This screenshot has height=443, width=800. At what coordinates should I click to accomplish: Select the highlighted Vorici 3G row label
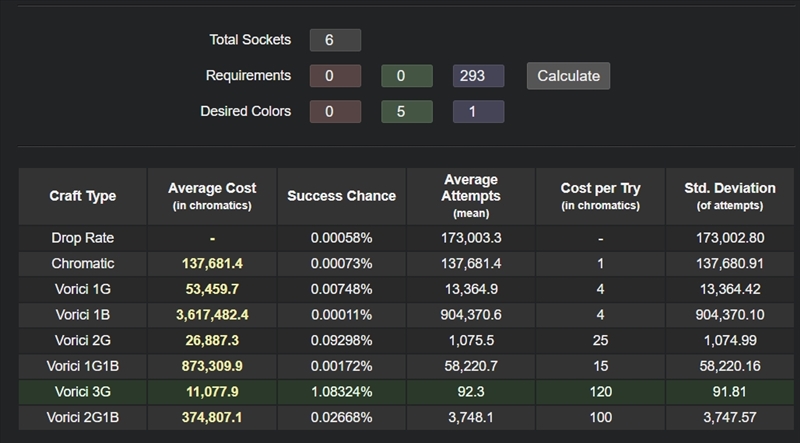coord(82,389)
